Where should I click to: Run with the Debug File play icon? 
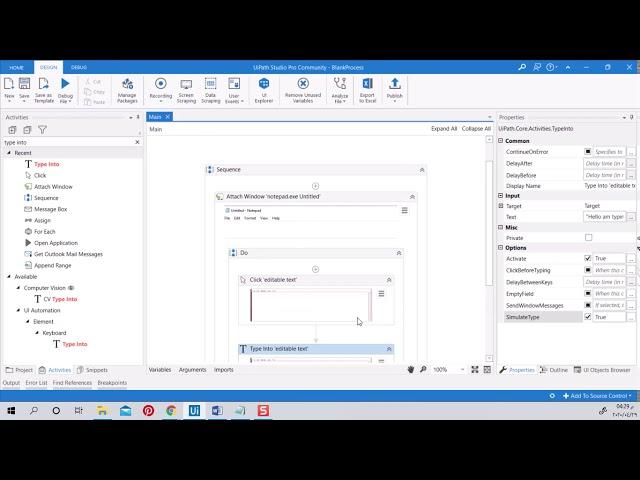(65, 84)
